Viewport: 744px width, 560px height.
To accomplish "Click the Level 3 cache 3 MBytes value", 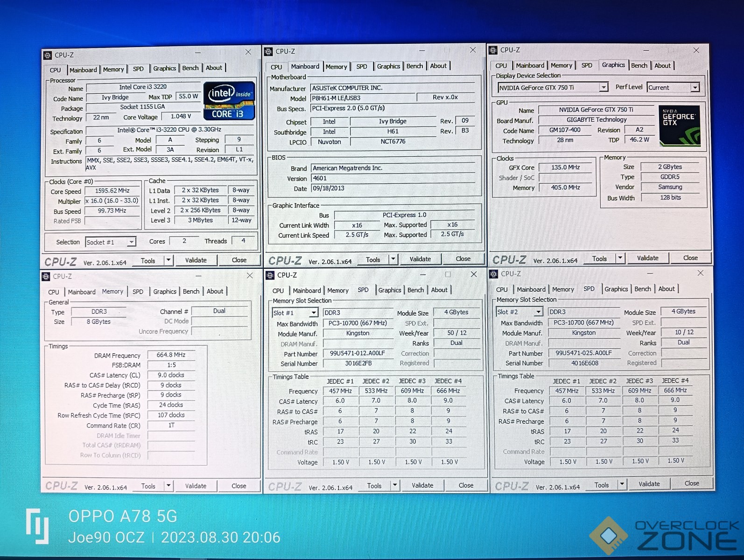I will (x=200, y=220).
